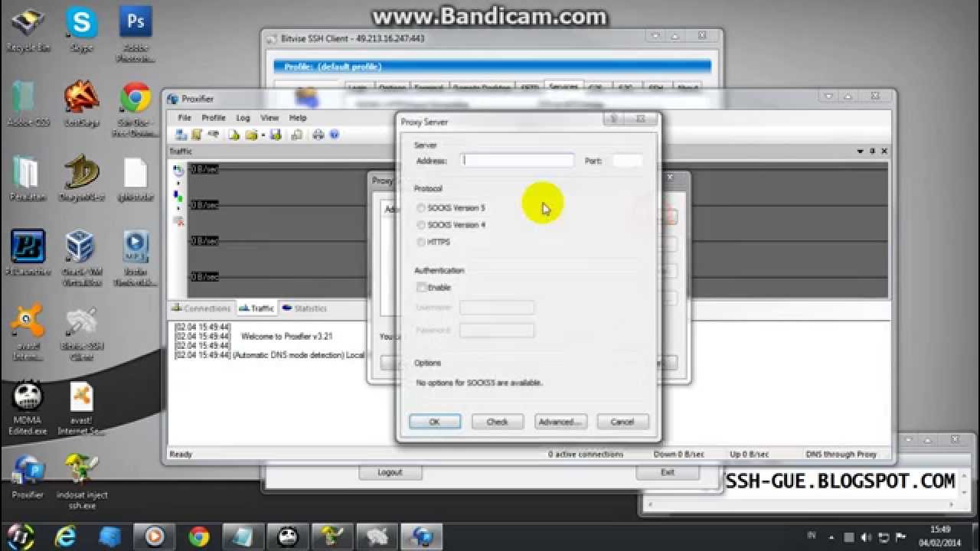This screenshot has width=980, height=551.
Task: Click the Proxy Servers toolbar icon in Proxifier
Action: click(x=181, y=135)
